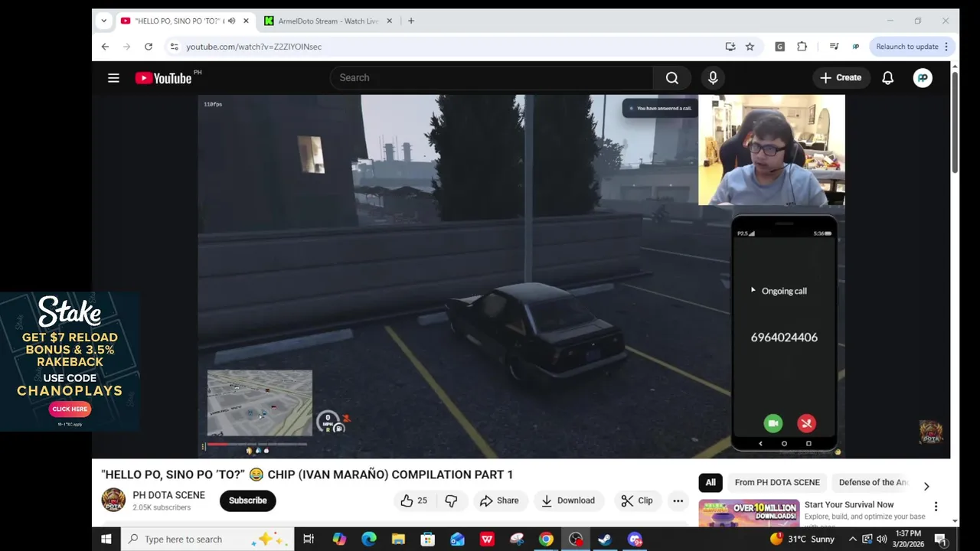The height and width of the screenshot is (551, 980).
Task: Open the taskbar volume control
Action: (881, 540)
